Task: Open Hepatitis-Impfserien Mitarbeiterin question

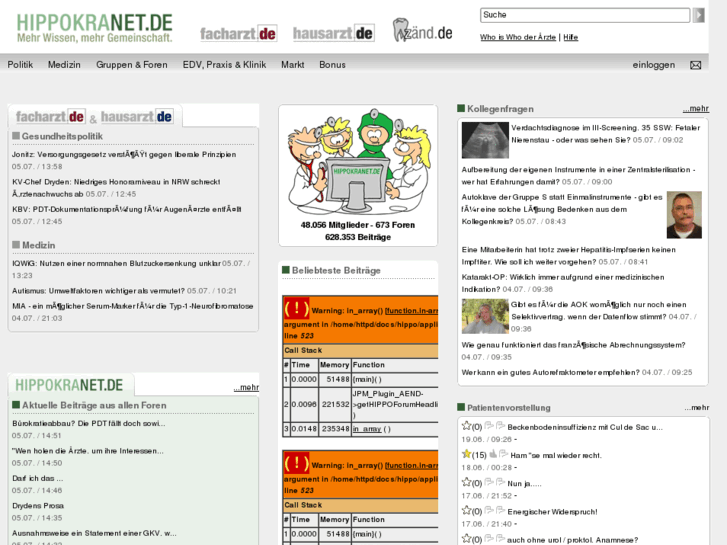Action: [x=568, y=256]
